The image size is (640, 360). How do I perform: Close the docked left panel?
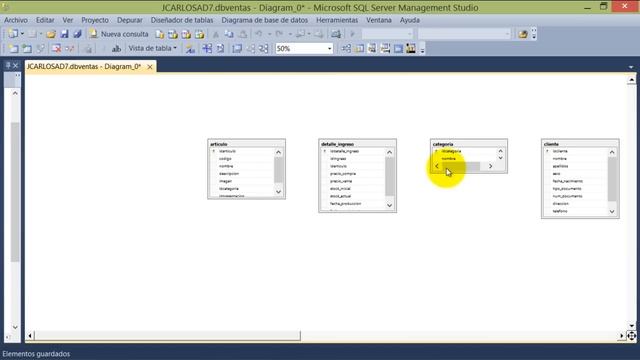click(x=16, y=65)
